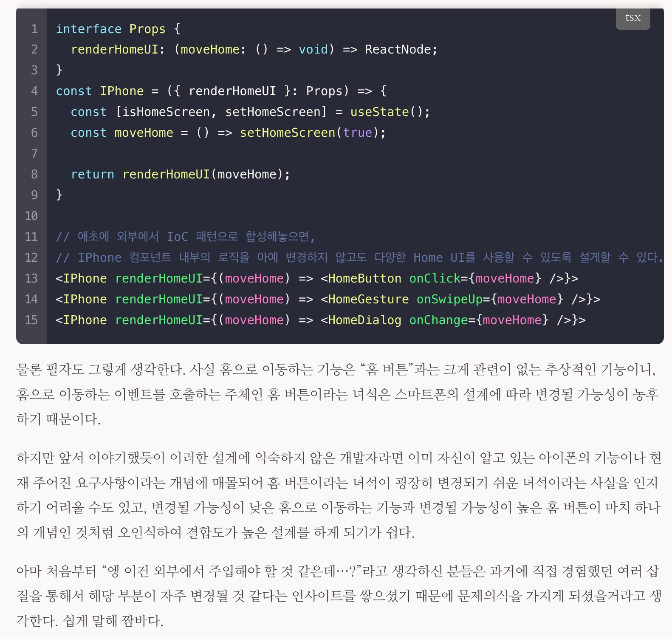Click paragraph starting '아마 처음부터'
672x639 pixels.
(339, 596)
